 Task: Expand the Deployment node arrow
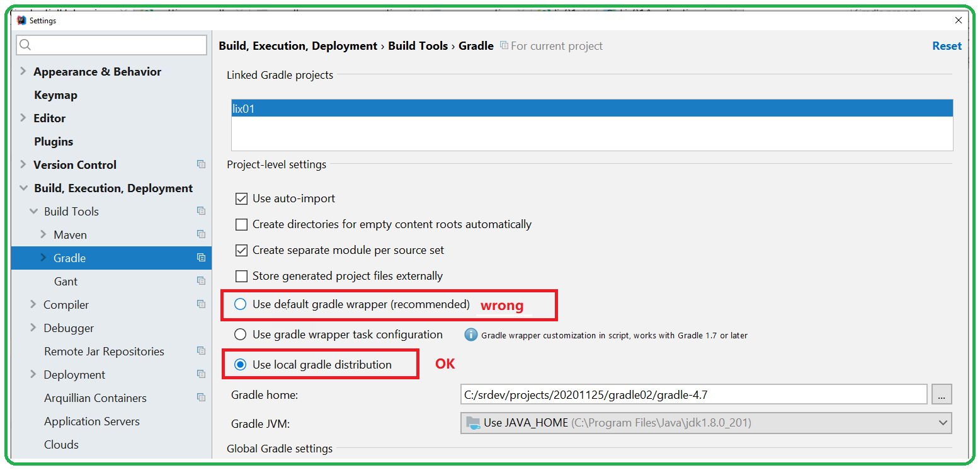point(33,374)
